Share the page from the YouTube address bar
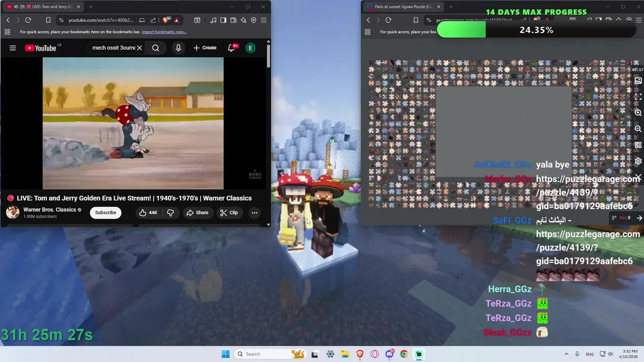The height and width of the screenshot is (362, 644). 153,20
